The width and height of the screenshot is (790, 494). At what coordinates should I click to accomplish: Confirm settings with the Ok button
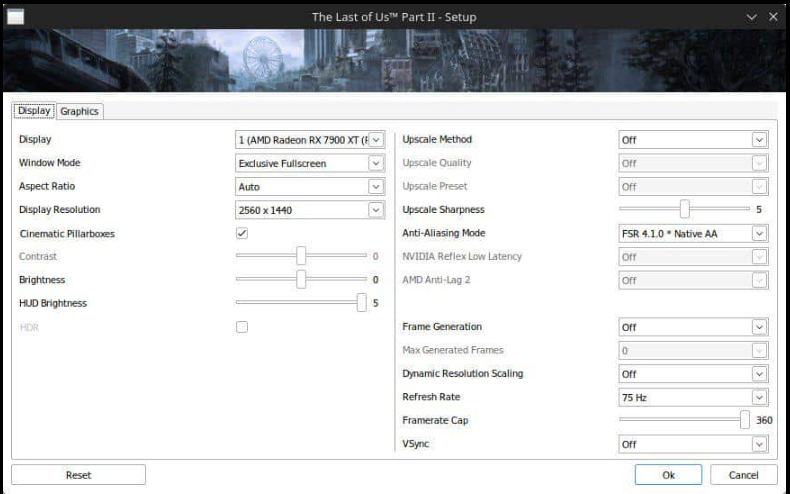(x=668, y=475)
